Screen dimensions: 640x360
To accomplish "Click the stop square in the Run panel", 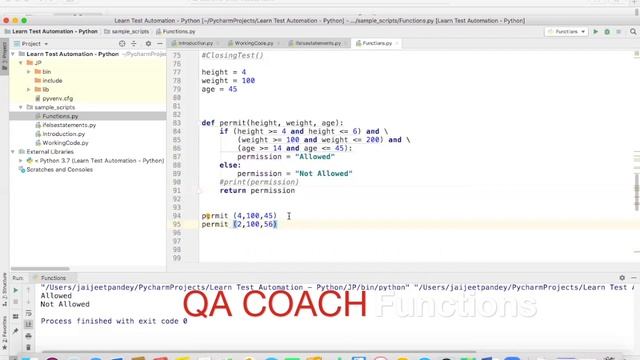I will coord(16,302).
